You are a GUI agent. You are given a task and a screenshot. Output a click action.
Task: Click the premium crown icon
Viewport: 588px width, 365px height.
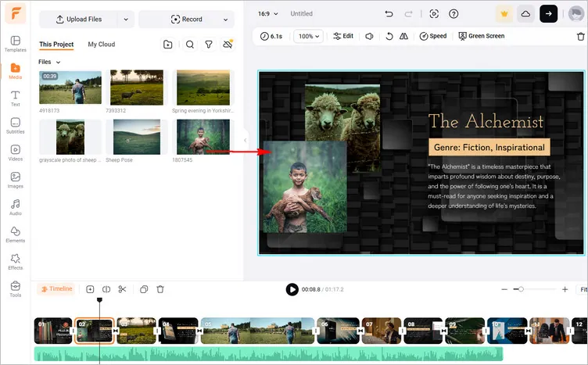[504, 14]
